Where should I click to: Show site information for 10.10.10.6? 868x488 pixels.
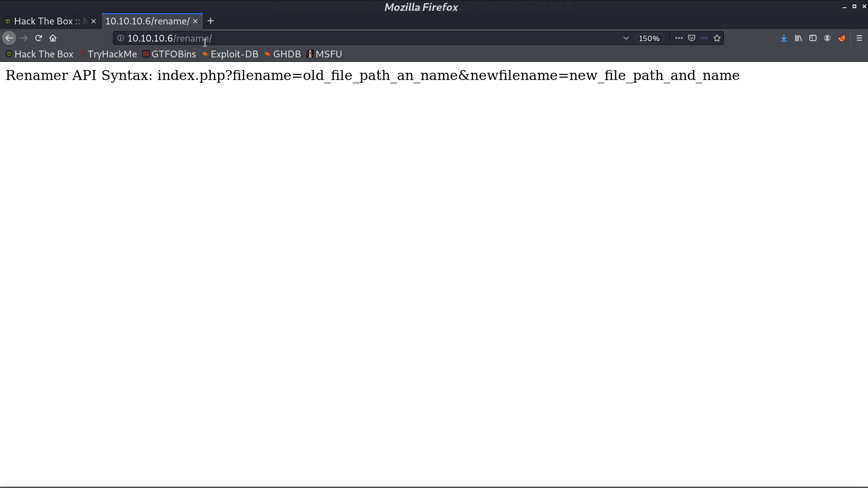pyautogui.click(x=121, y=38)
